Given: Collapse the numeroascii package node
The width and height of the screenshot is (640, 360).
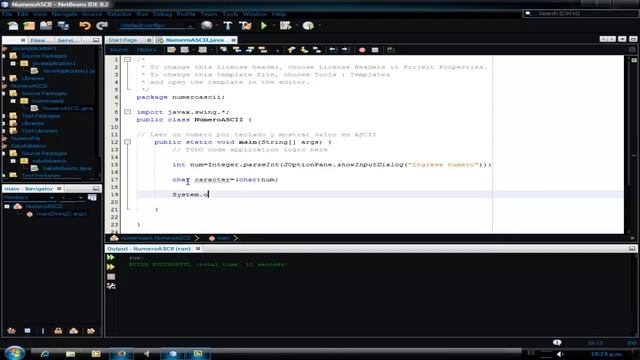Looking at the screenshot, I should tap(13, 101).
